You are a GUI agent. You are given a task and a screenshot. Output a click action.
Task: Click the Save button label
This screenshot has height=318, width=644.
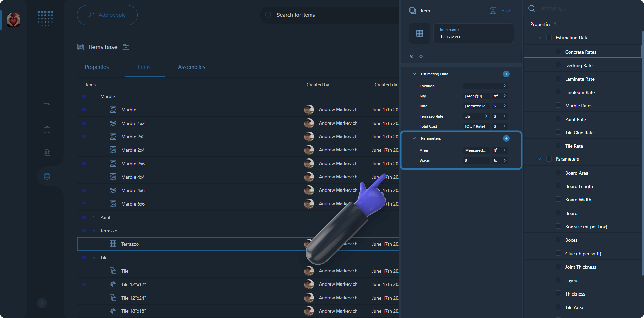pos(507,11)
